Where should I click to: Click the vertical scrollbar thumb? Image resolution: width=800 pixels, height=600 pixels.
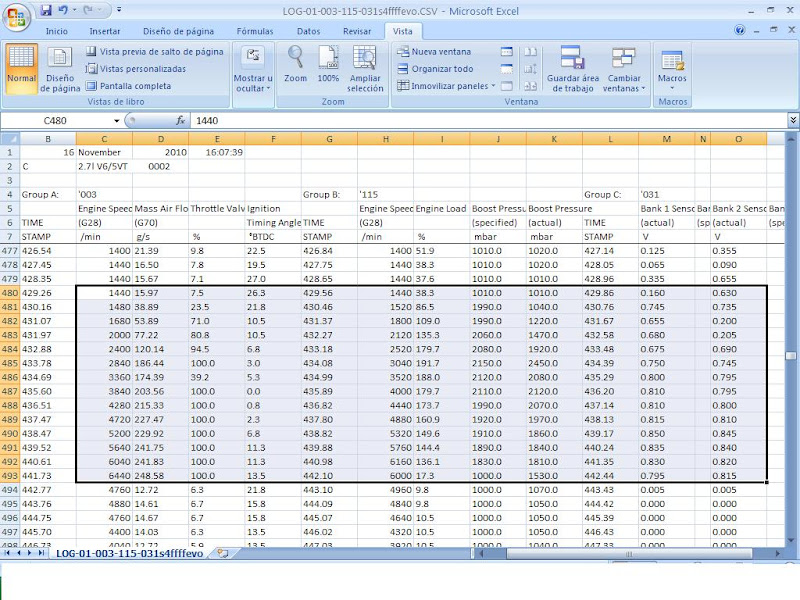791,356
